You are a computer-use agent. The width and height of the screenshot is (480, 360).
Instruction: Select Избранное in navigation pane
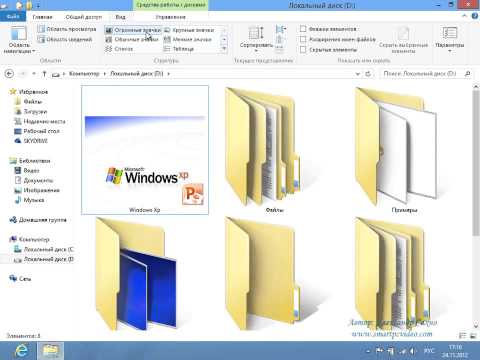coord(33,92)
